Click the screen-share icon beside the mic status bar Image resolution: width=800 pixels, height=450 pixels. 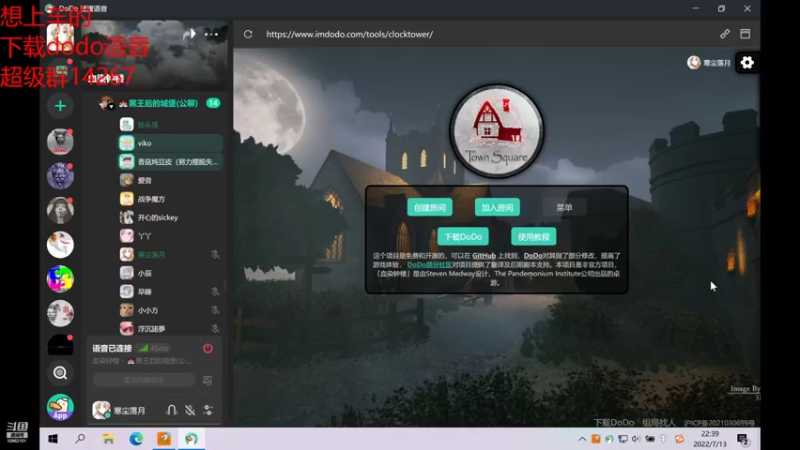point(208,381)
